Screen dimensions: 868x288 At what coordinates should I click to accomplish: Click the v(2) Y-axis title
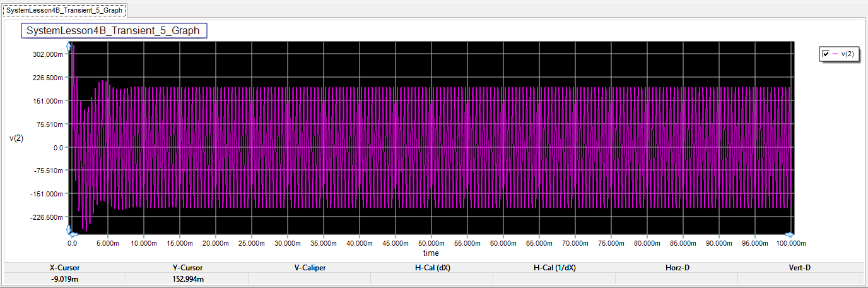point(16,138)
